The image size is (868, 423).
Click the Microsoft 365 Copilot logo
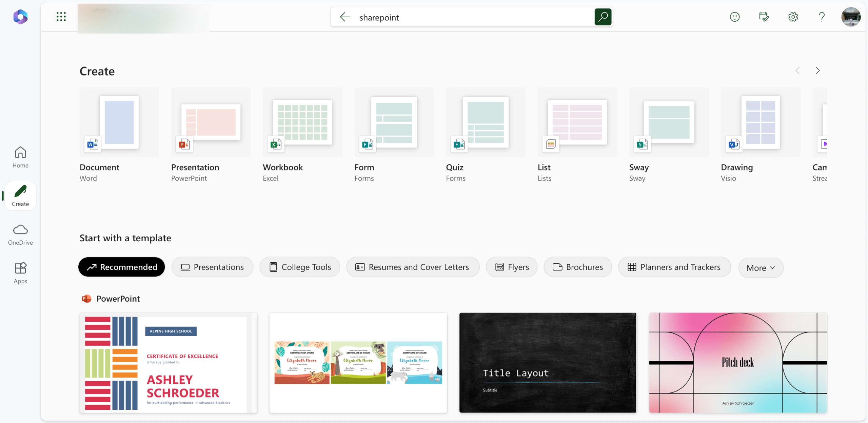[20, 17]
